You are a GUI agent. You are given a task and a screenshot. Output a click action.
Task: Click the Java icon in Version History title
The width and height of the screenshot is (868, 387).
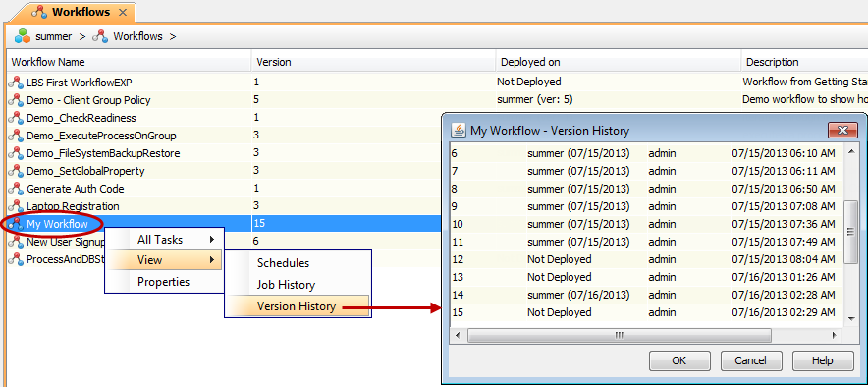[x=459, y=131]
